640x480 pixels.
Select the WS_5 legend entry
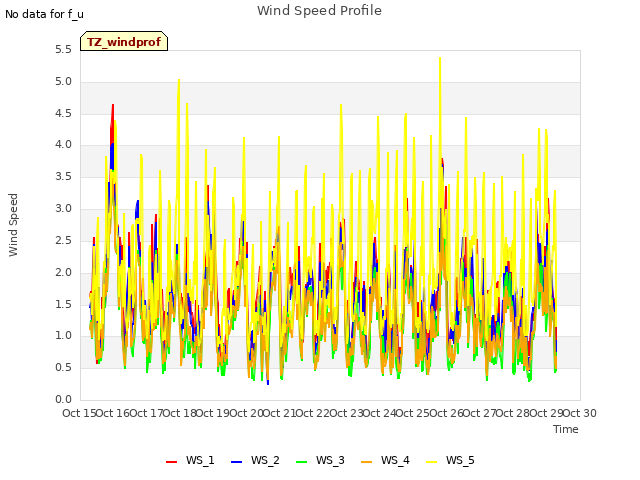click(x=450, y=460)
